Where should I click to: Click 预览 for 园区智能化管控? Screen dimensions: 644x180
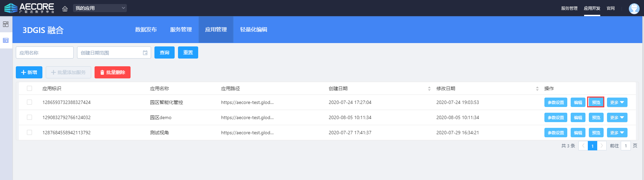596,102
